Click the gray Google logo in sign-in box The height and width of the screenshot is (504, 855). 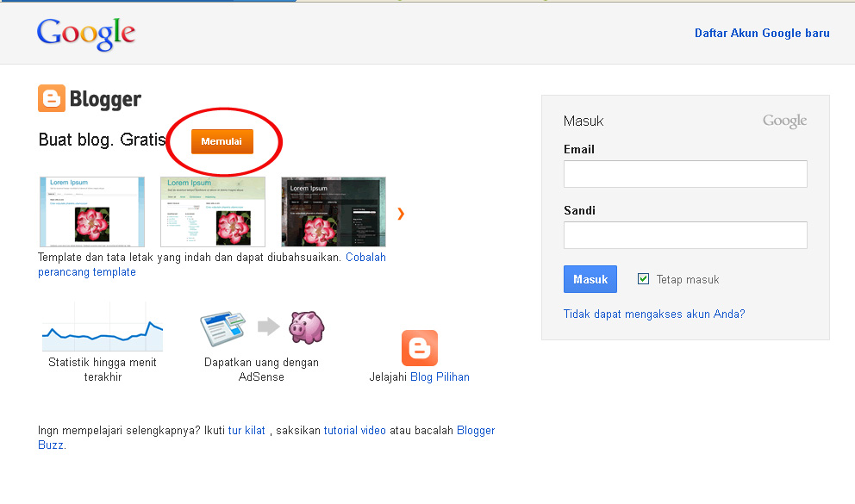click(784, 121)
